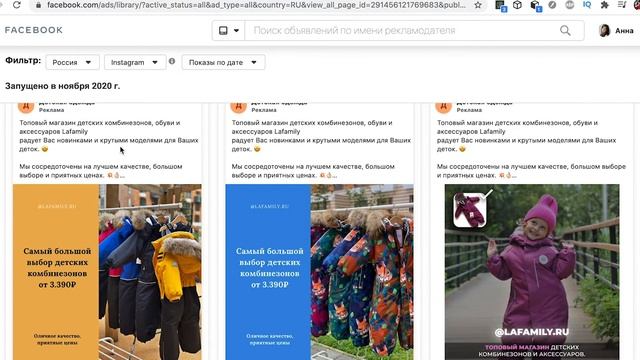Go to Facebook logo home
This screenshot has width=640, height=360.
34,30
